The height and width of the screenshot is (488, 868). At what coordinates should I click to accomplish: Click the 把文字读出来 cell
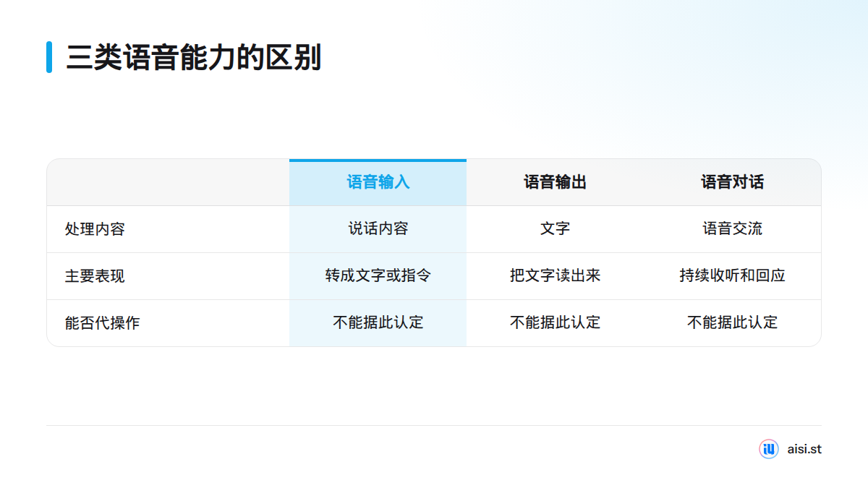(556, 276)
